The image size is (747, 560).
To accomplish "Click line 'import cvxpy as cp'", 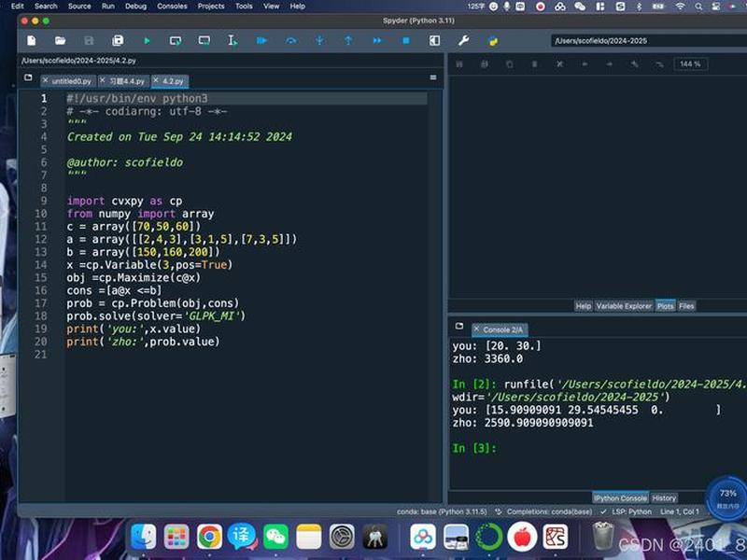I will (x=124, y=201).
